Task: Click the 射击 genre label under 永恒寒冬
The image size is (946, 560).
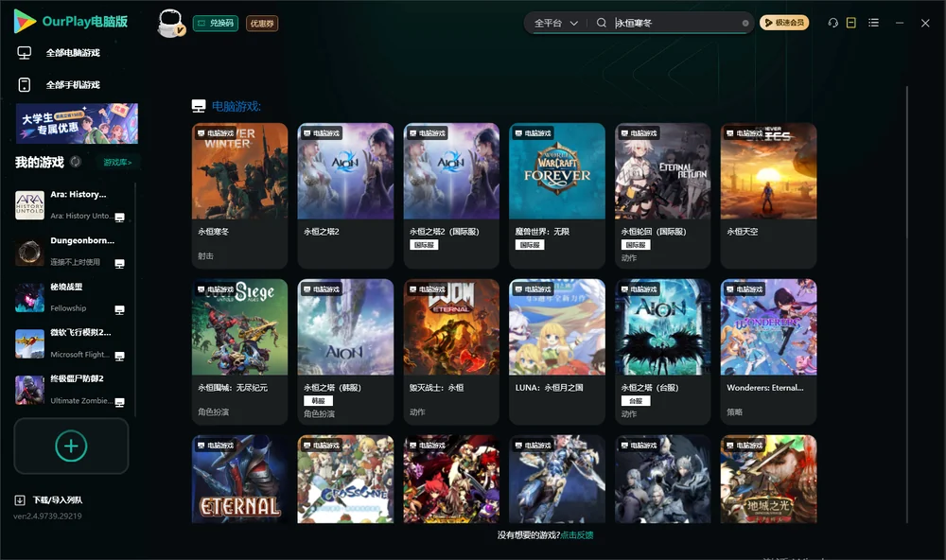Action: [x=205, y=255]
